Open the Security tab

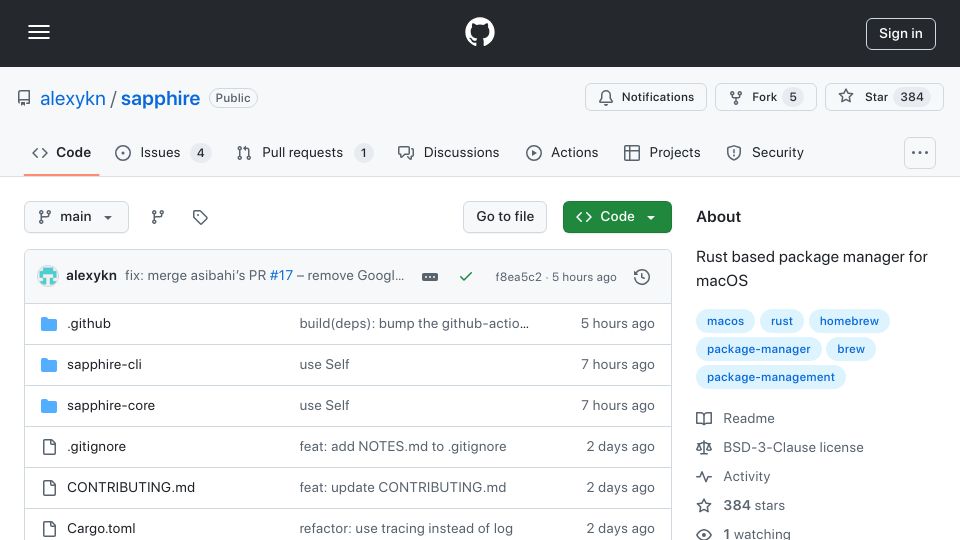pos(765,152)
